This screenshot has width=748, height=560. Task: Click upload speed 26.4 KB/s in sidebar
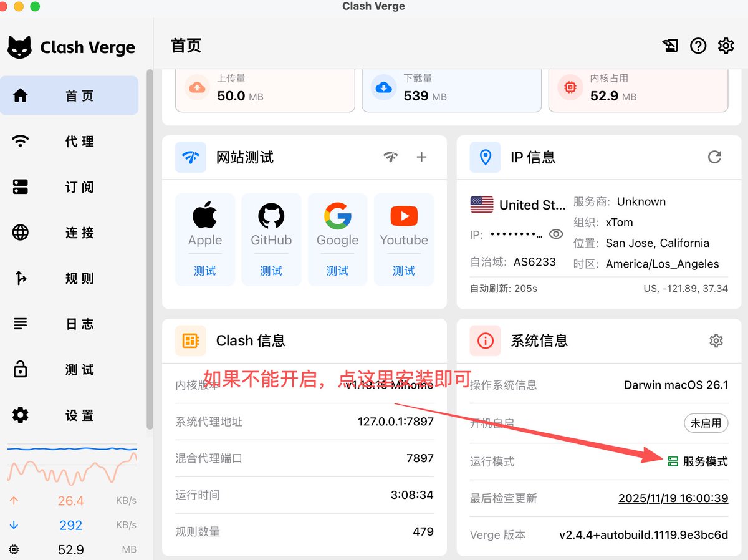click(x=72, y=501)
